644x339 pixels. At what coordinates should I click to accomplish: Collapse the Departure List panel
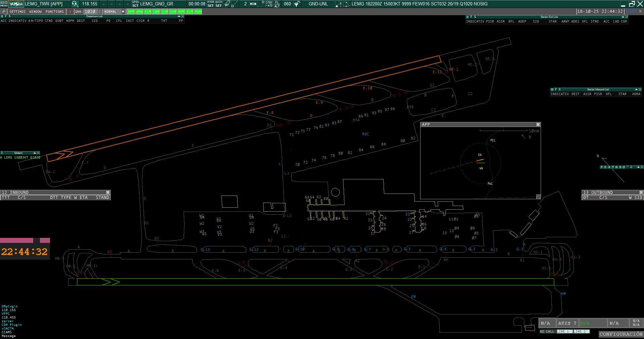(x=179, y=16)
